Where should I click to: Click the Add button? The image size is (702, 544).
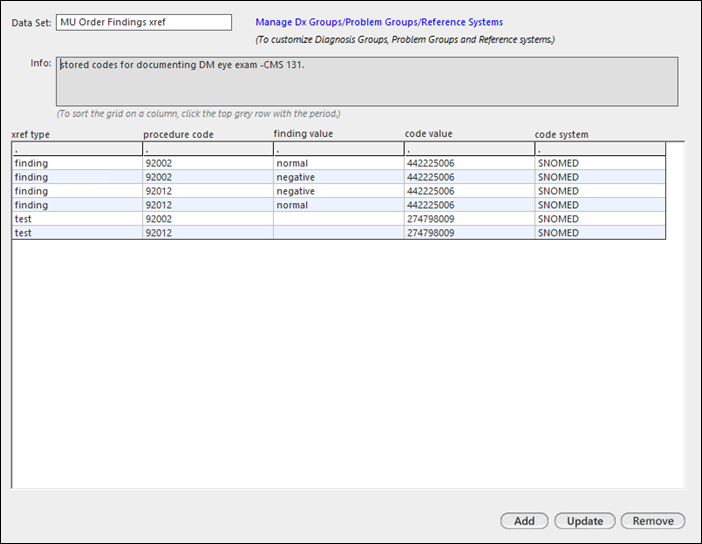coord(524,521)
